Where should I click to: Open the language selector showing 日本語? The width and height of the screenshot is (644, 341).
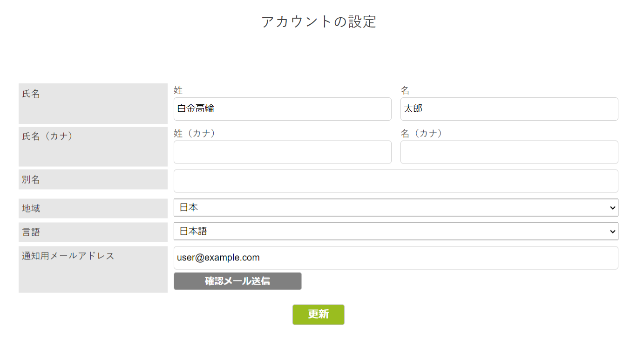[326, 232]
